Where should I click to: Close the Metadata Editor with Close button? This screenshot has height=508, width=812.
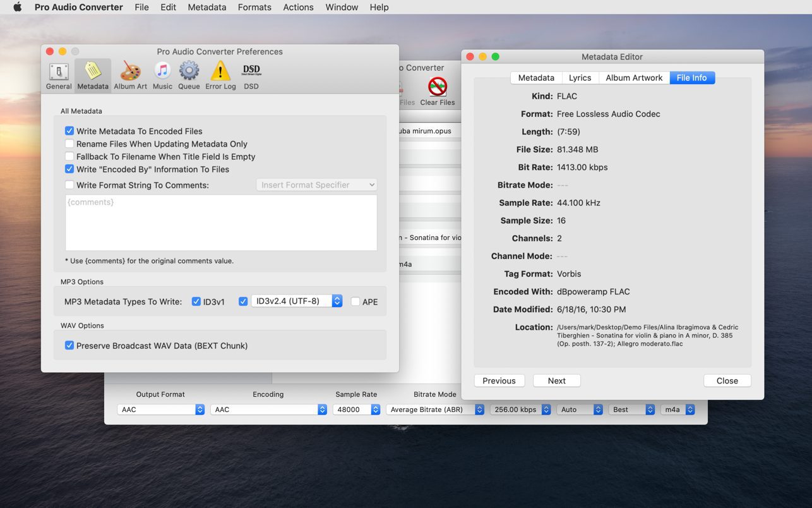point(727,381)
